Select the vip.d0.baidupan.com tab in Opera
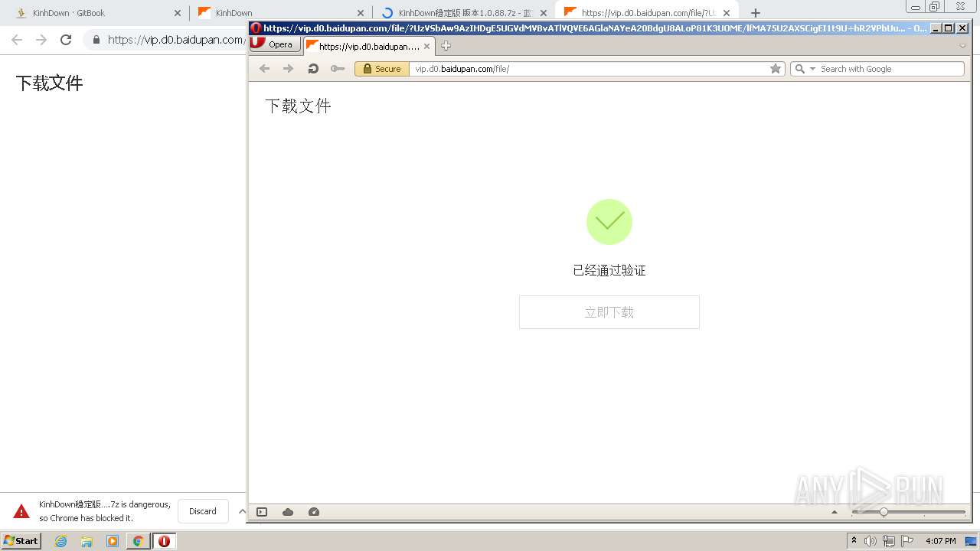980x551 pixels. (x=370, y=46)
